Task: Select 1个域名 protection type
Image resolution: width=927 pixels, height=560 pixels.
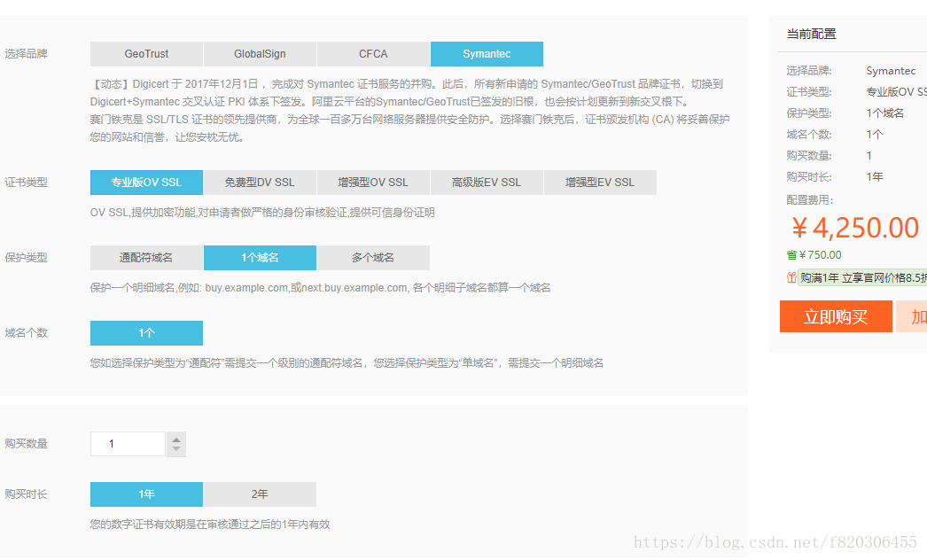Action: click(261, 258)
